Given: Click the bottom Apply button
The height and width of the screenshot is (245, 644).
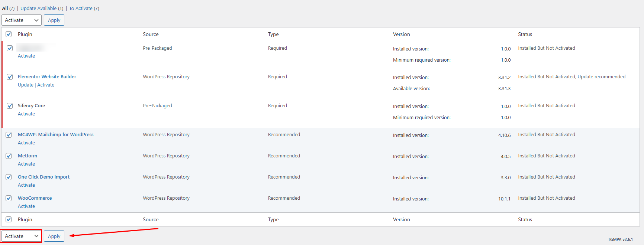Looking at the screenshot, I should (54, 236).
